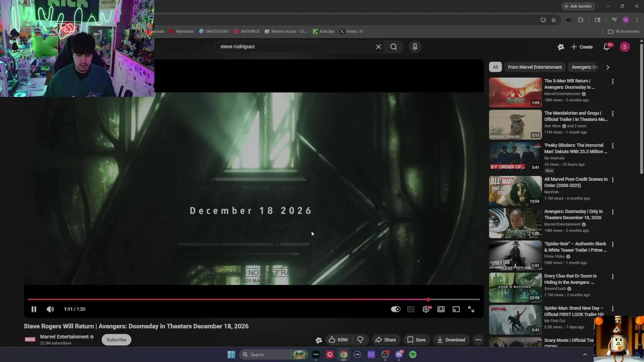Open the ANTIVIRUS bookmark
Viewport: 644px width, 362px height.
coord(247,31)
